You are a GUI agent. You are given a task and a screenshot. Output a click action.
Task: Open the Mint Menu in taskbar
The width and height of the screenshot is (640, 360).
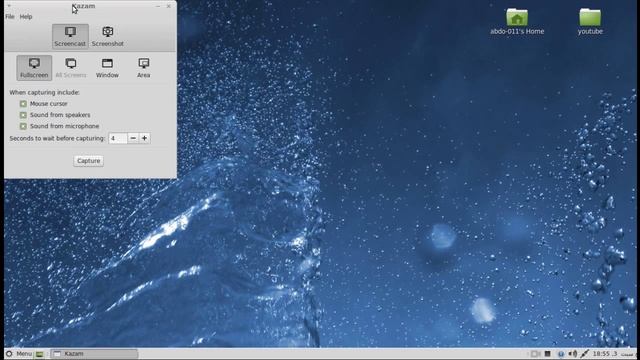(x=19, y=354)
